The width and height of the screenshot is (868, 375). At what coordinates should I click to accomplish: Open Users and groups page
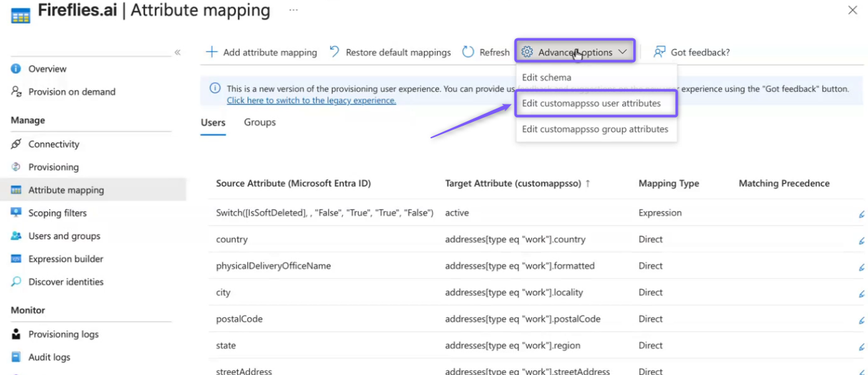tap(64, 235)
